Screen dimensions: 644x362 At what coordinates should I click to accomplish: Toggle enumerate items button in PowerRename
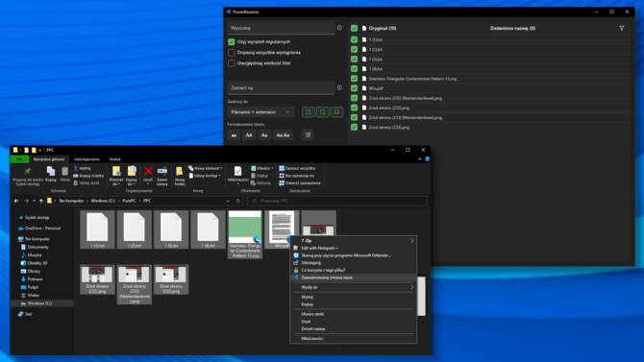[308, 135]
